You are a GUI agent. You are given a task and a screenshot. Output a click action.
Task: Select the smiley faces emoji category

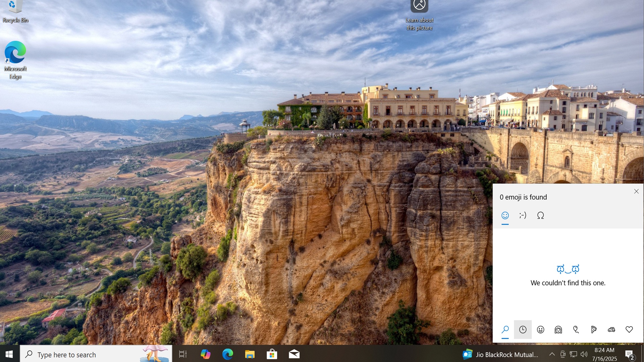point(540,329)
